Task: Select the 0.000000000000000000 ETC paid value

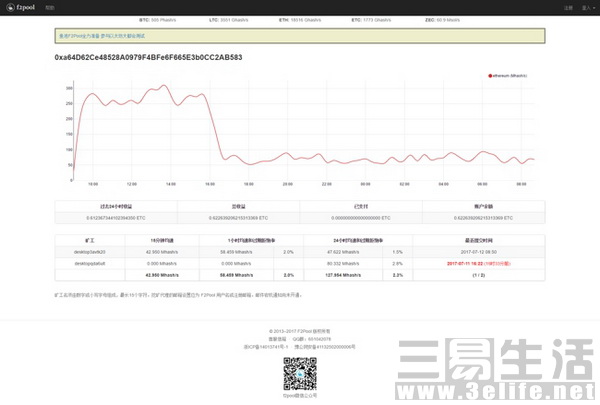Action: [361, 218]
